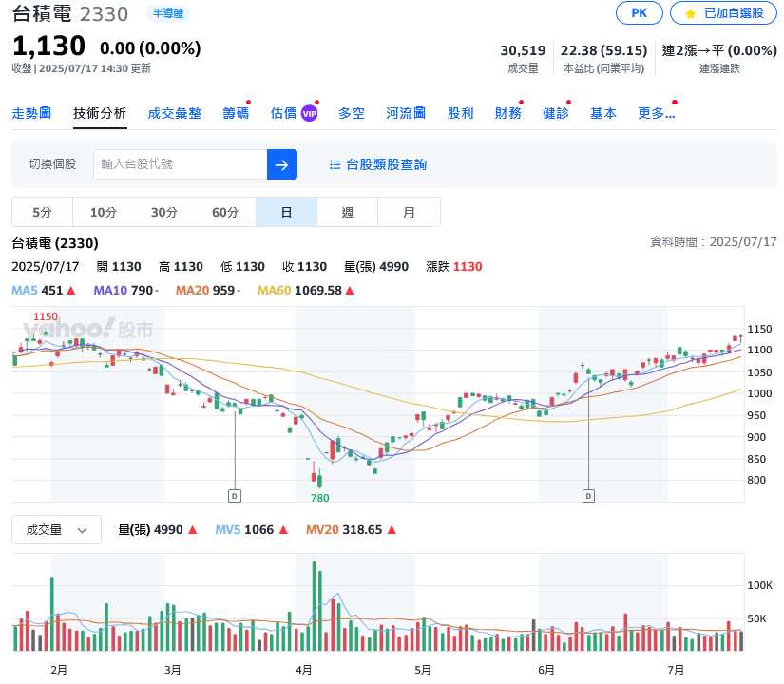Screen dimensions: 784x684
Task: Select the 週 weekly chart interval
Action: tap(348, 212)
